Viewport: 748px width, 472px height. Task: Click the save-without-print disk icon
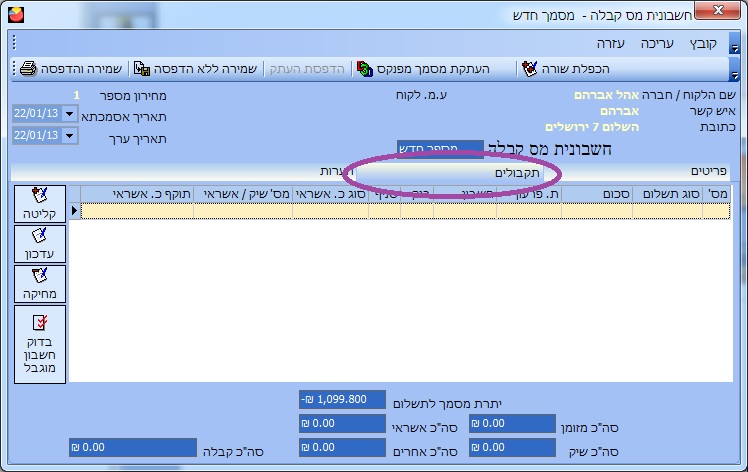coord(142,69)
